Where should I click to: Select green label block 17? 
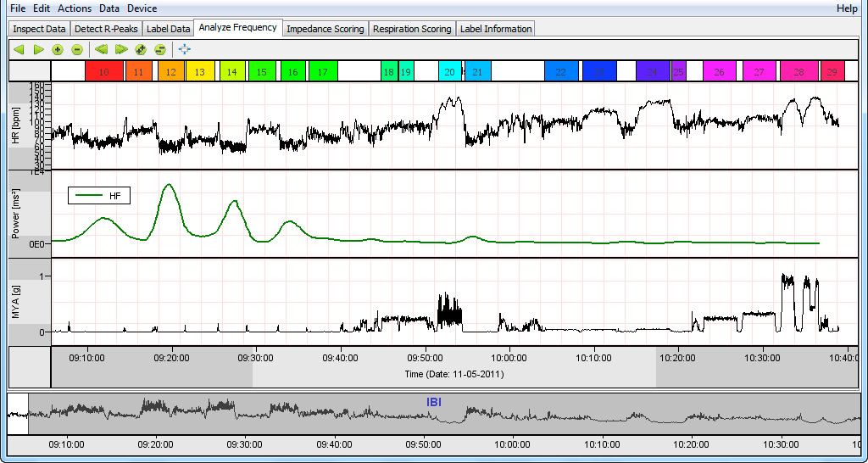coord(323,71)
